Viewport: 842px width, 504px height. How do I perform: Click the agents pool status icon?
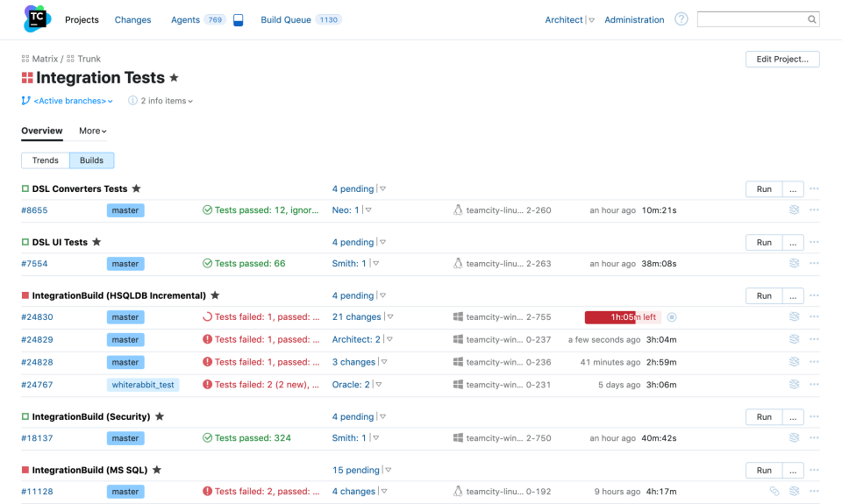(238, 20)
